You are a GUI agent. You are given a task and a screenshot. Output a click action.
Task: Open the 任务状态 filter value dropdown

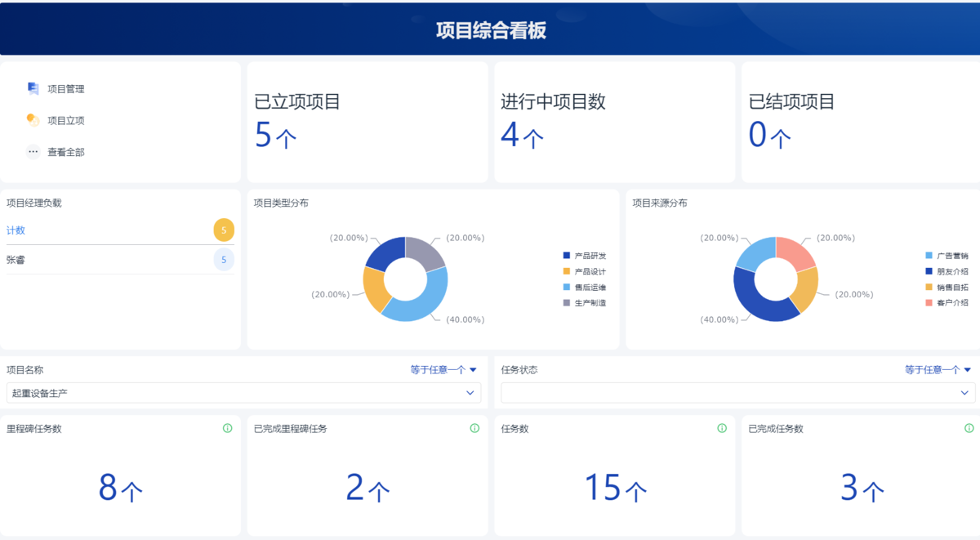click(735, 392)
